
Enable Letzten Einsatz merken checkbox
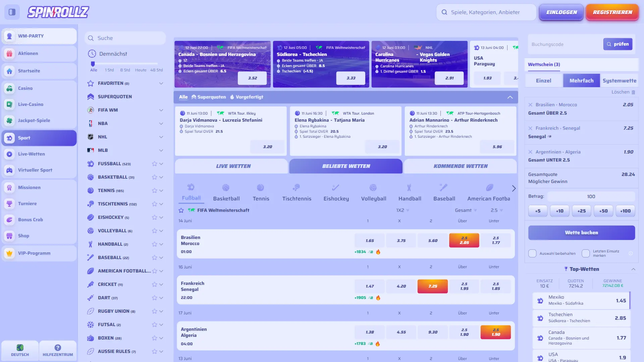tap(586, 253)
